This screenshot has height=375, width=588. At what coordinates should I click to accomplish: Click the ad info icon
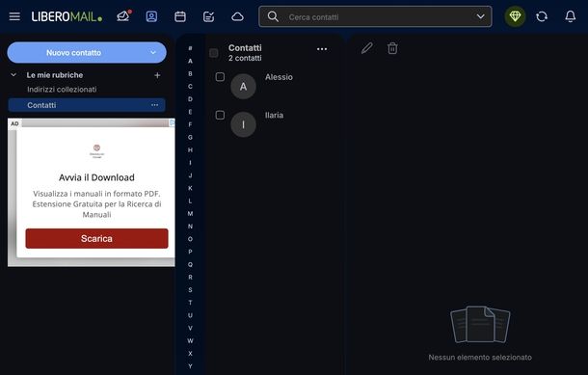pos(172,123)
